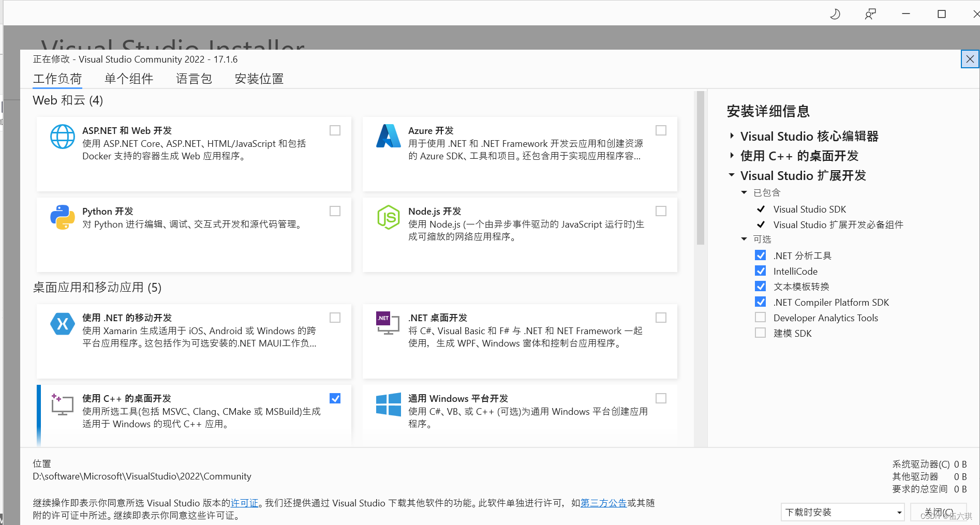Viewport: 980px width, 525px height.
Task: Switch to the 单个组件 tab
Action: 129,79
